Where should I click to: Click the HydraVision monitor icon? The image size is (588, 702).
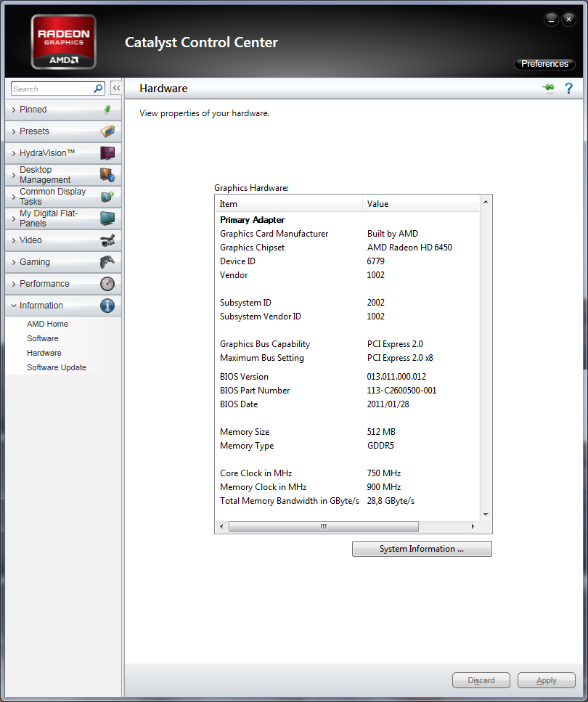point(107,153)
